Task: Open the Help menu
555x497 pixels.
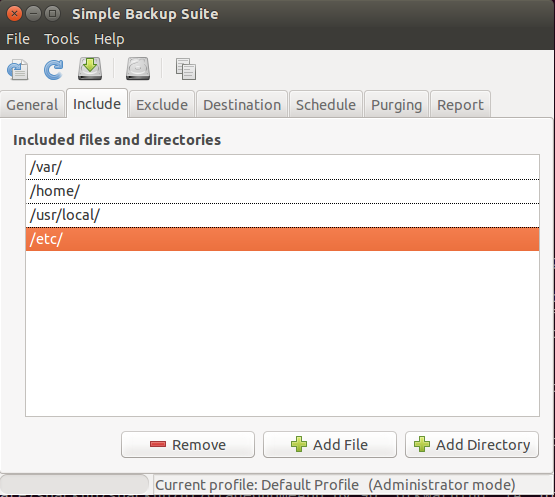Action: pyautogui.click(x=109, y=39)
